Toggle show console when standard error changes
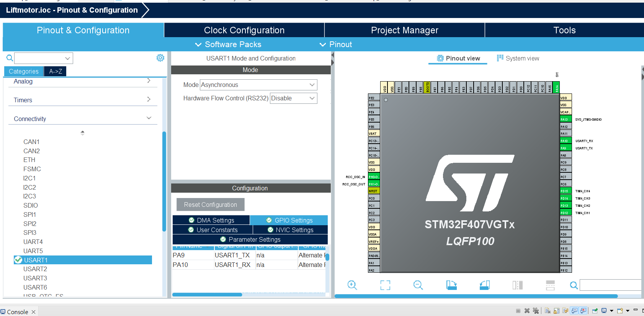This screenshot has width=644, height=316. 583,311
